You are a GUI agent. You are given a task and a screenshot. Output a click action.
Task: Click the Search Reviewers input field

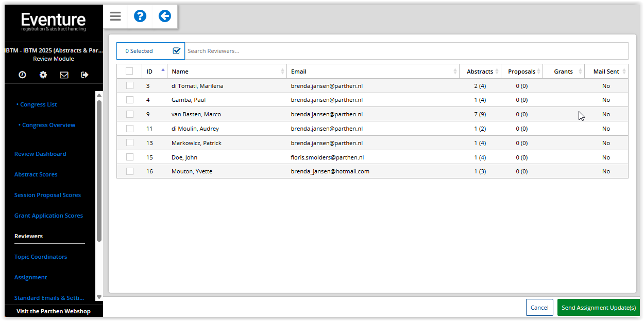click(x=406, y=51)
